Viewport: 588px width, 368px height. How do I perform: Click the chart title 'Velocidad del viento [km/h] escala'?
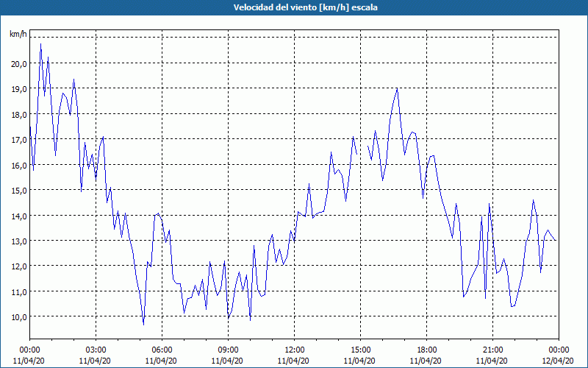(305, 7)
